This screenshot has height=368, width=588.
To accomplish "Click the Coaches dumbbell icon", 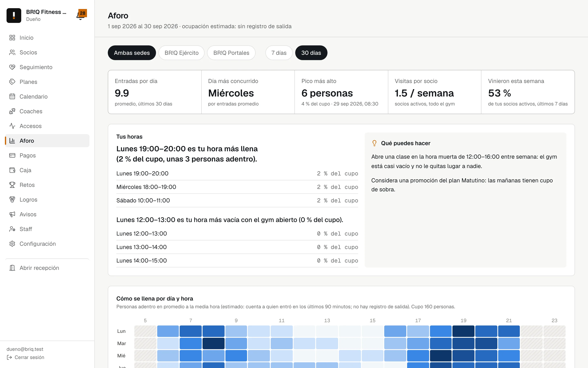I will tap(12, 111).
